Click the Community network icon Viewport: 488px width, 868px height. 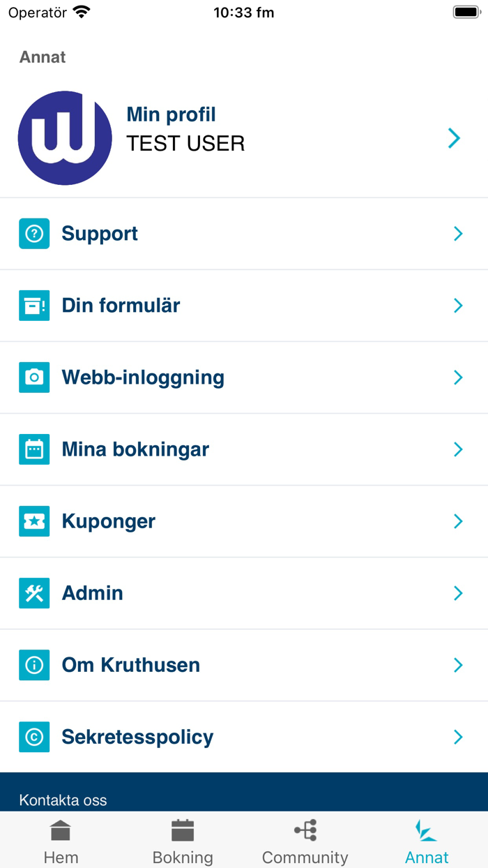click(x=305, y=831)
